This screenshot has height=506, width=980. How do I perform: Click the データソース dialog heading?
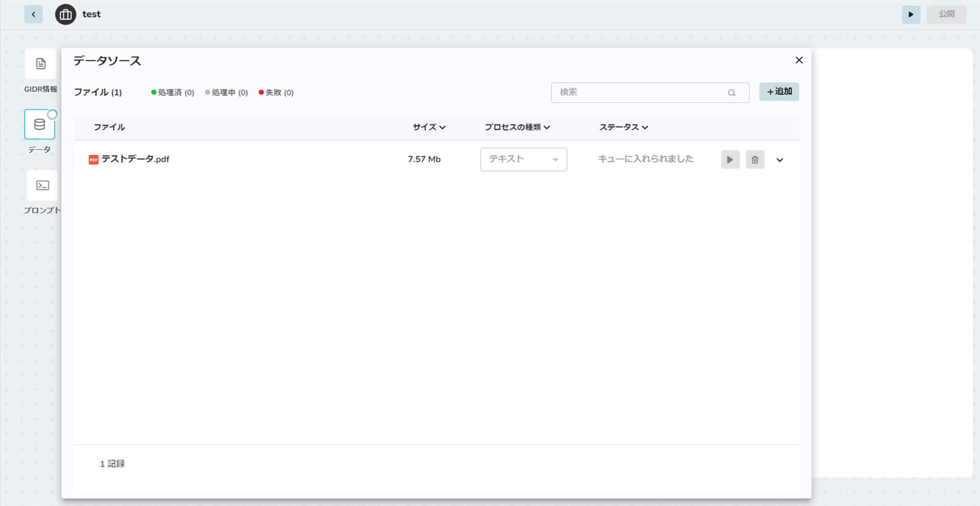107,61
